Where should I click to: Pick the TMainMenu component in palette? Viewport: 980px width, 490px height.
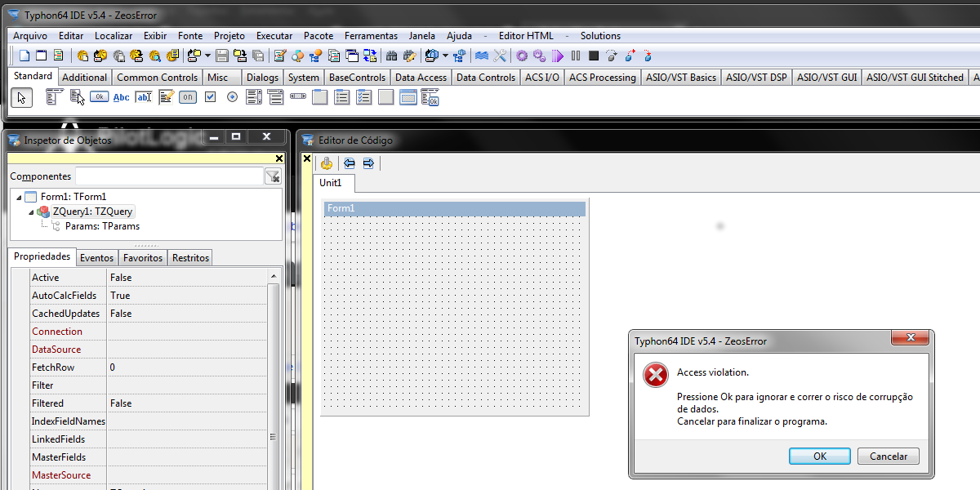coord(55,97)
